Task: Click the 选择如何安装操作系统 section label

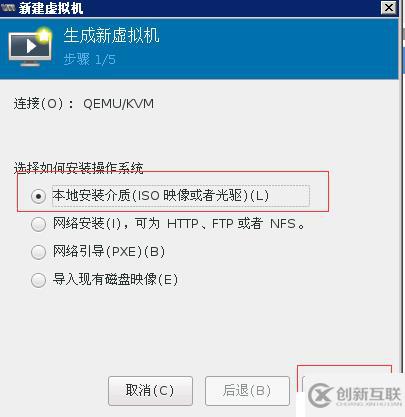Action: (x=78, y=168)
